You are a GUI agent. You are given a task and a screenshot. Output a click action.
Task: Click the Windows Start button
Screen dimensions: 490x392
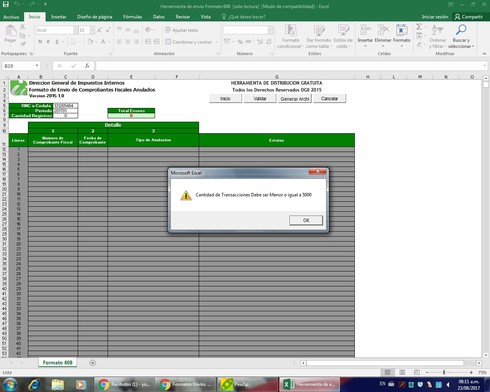[x=10, y=384]
